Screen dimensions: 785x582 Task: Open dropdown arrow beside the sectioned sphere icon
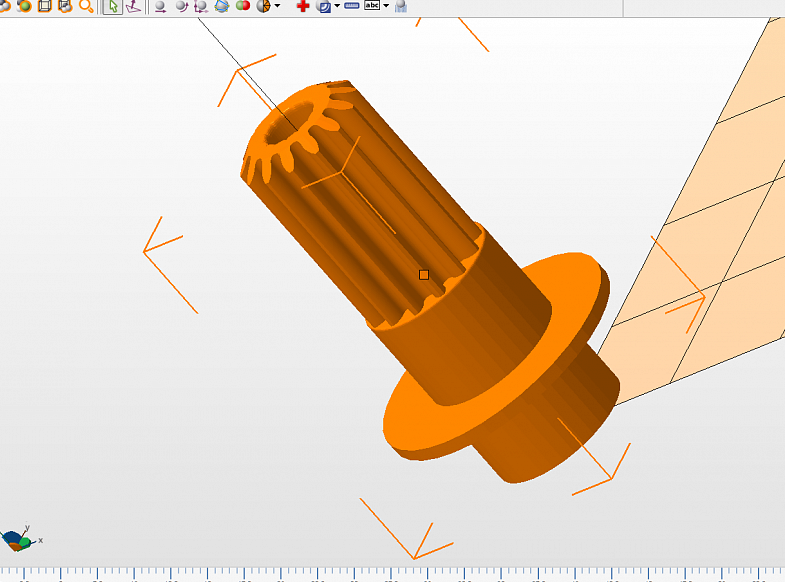coord(277,6)
